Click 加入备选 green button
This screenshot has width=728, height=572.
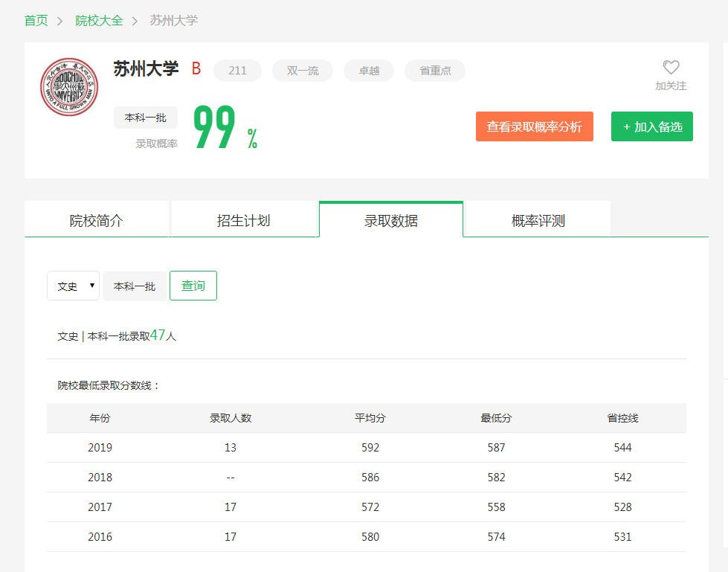pos(652,126)
